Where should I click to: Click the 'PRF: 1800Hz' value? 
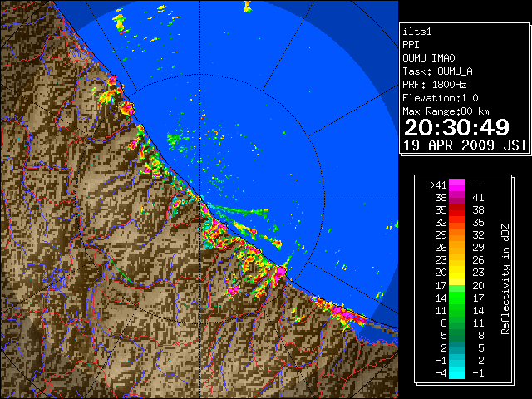point(435,85)
